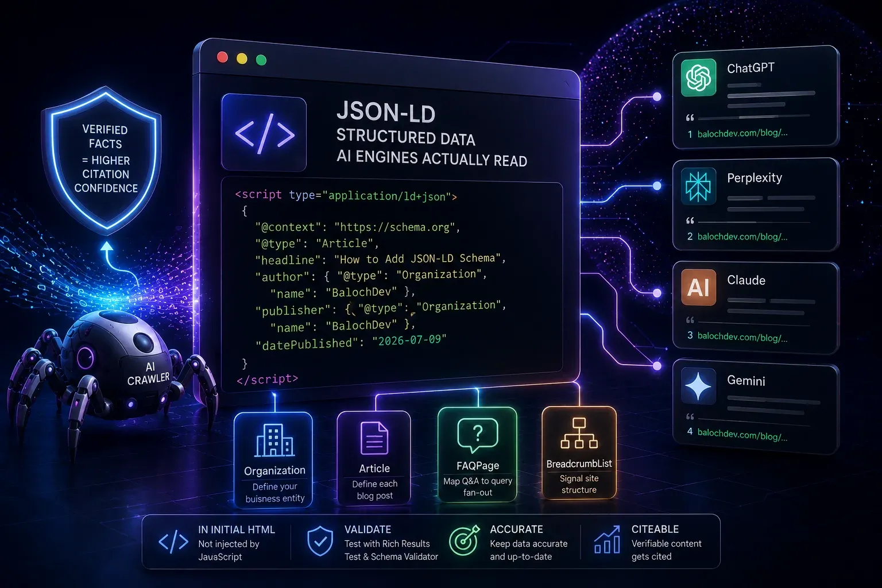Click the BreadcrumbList hierarchy icon
Image resolution: width=882 pixels, height=588 pixels.
(x=579, y=433)
